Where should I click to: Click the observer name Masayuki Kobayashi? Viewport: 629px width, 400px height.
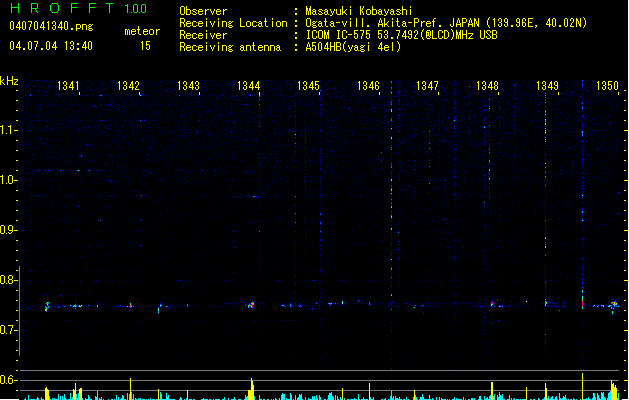coord(359,11)
